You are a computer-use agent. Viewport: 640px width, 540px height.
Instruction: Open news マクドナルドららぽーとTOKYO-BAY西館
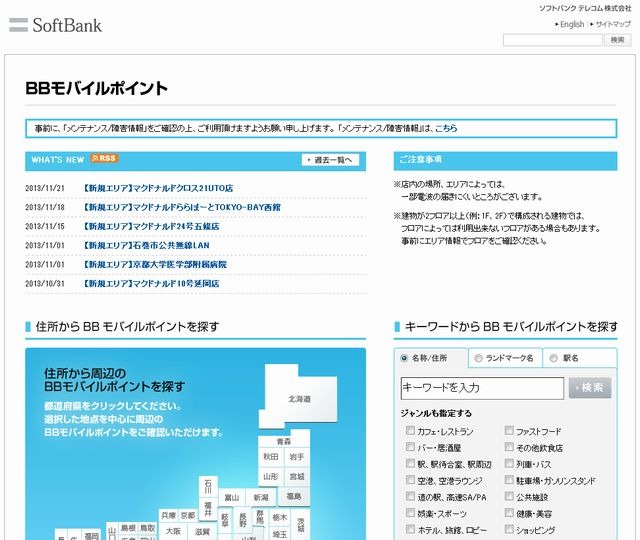(x=181, y=207)
